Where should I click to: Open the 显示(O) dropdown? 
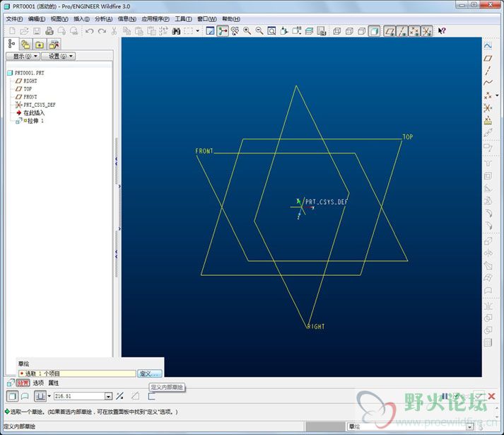(x=23, y=56)
